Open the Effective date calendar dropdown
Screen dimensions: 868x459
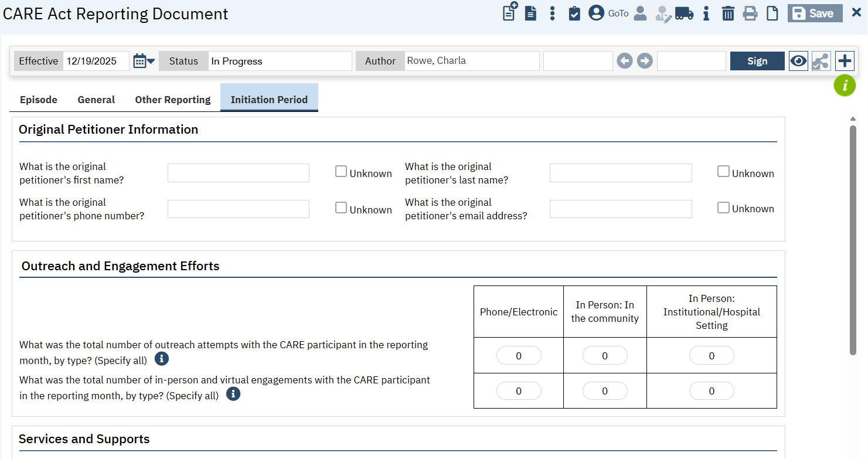(144, 61)
